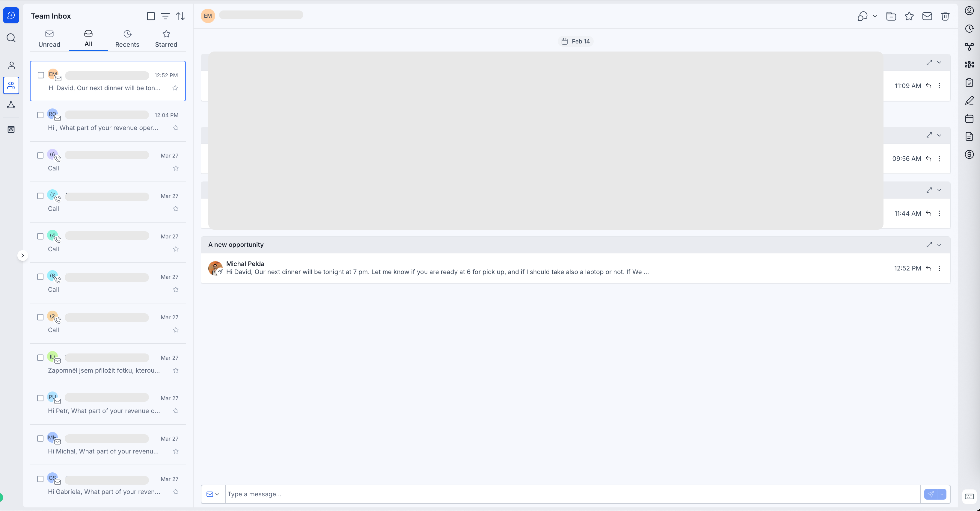The height and width of the screenshot is (511, 980).
Task: Open the Deals panel in right sidebar
Action: pos(969,154)
